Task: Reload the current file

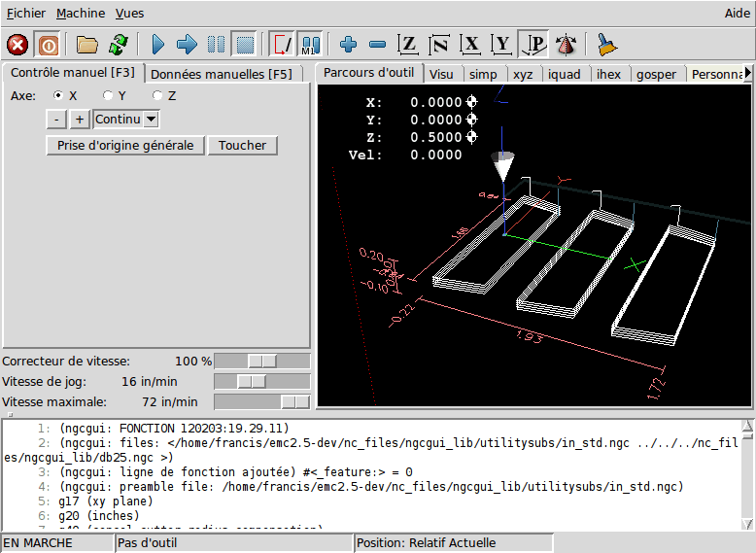Action: tap(118, 45)
